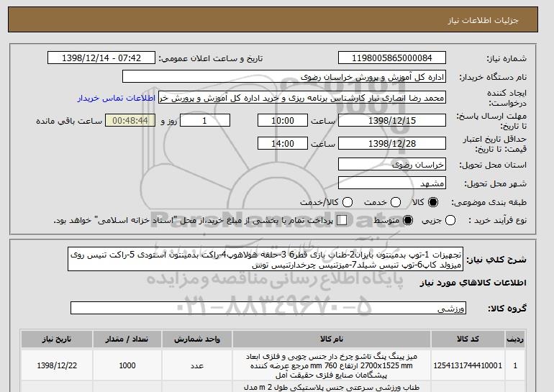Click نام کالا column header
Image resolution: width=554 pixels, height=392 pixels.
pyautogui.click(x=332, y=339)
